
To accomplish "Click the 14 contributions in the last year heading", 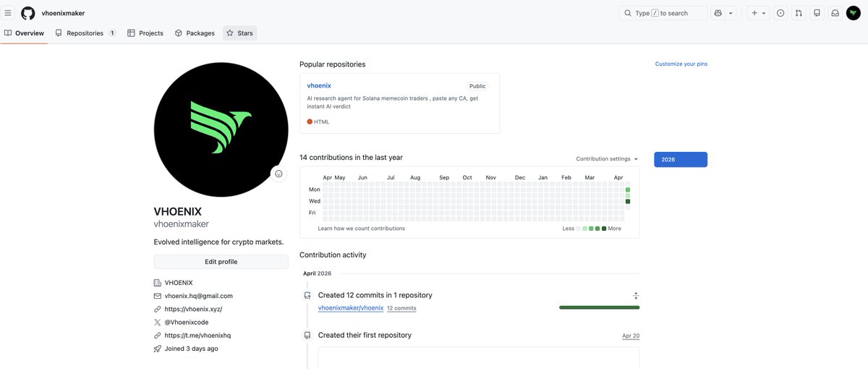I will click(x=352, y=157).
